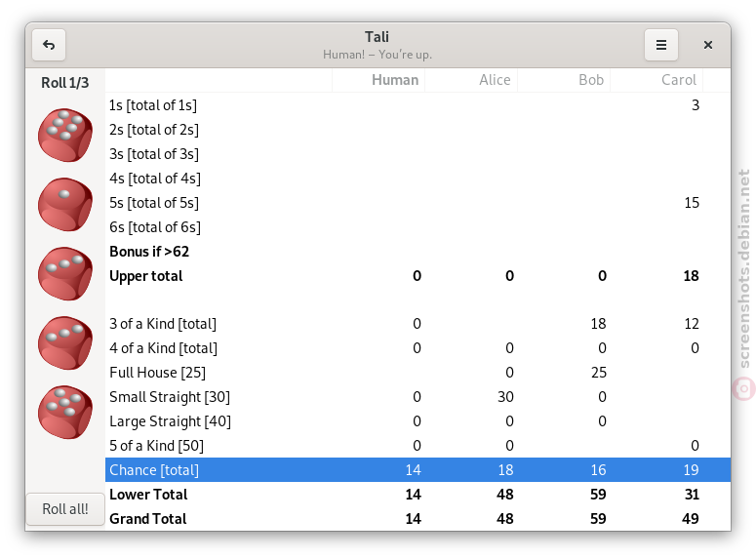Image resolution: width=756 pixels, height=559 pixels.
Task: Select the Full House [25] row
Action: coord(418,373)
